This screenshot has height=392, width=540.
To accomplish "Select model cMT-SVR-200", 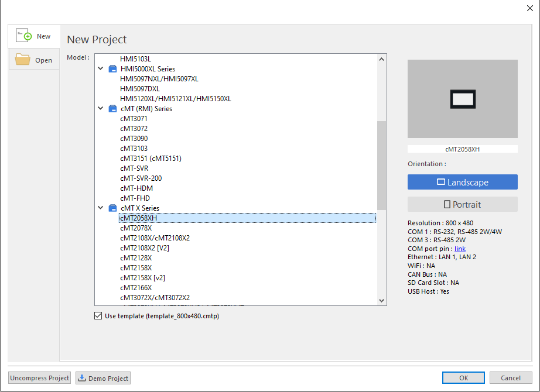I will point(141,178).
